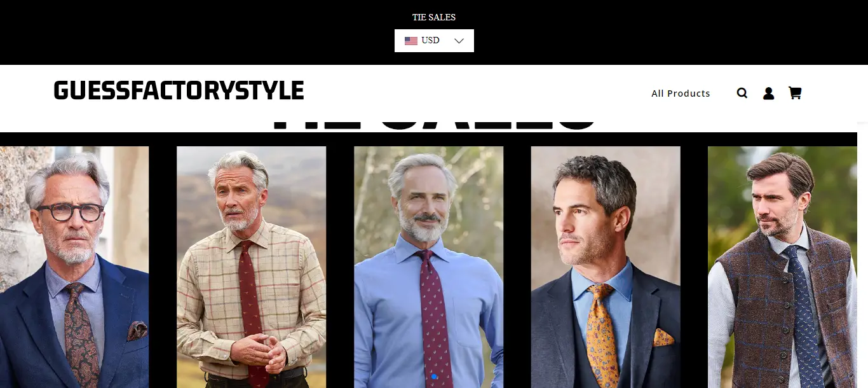Click the user account icon

click(x=768, y=94)
